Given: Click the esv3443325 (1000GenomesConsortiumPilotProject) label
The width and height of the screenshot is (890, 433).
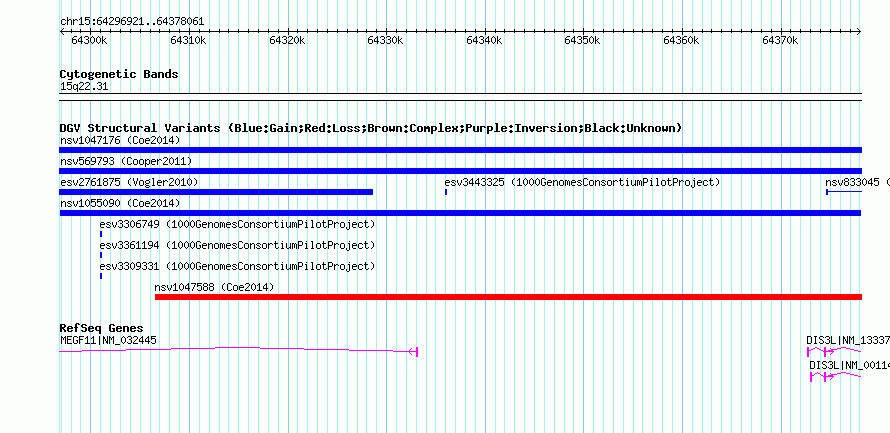Looking at the screenshot, I should pyautogui.click(x=582, y=182).
